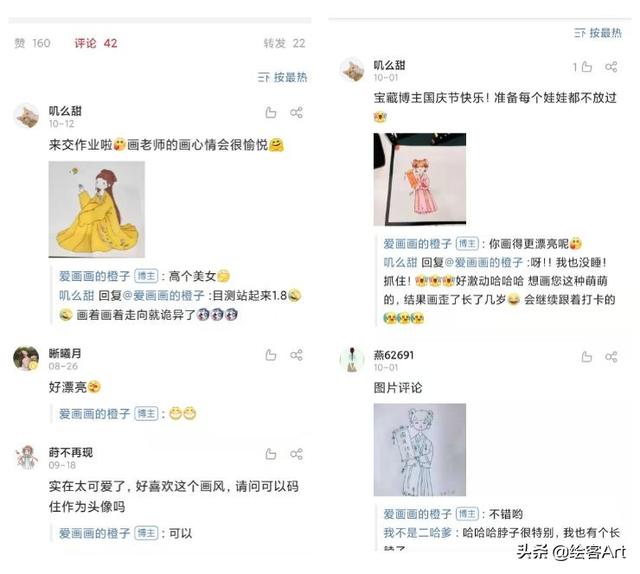Share 莳不再现's comment
The image size is (640, 574).
pyautogui.click(x=296, y=454)
